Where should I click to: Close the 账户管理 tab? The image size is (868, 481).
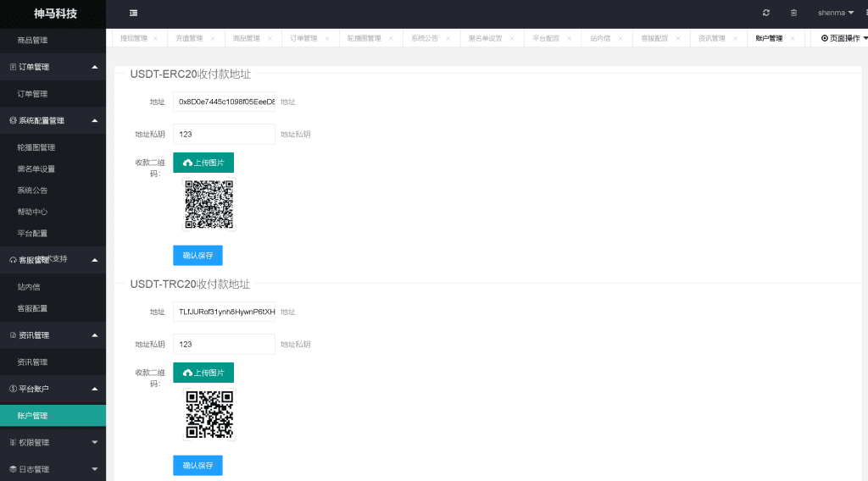pyautogui.click(x=793, y=38)
